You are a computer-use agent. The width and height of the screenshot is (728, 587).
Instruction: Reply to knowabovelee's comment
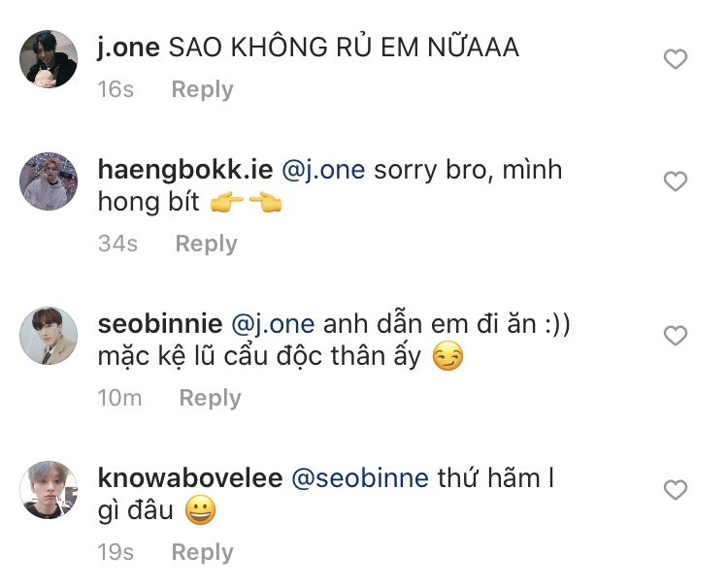pos(202,552)
